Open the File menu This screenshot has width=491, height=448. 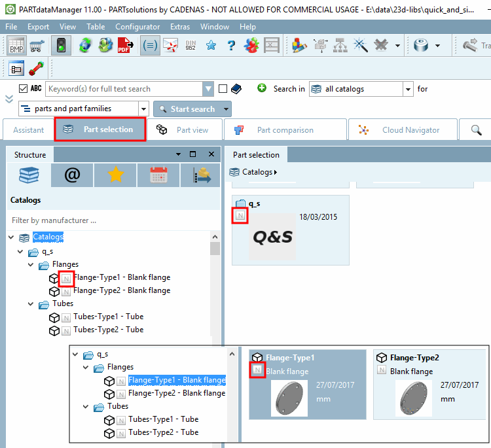(11, 27)
